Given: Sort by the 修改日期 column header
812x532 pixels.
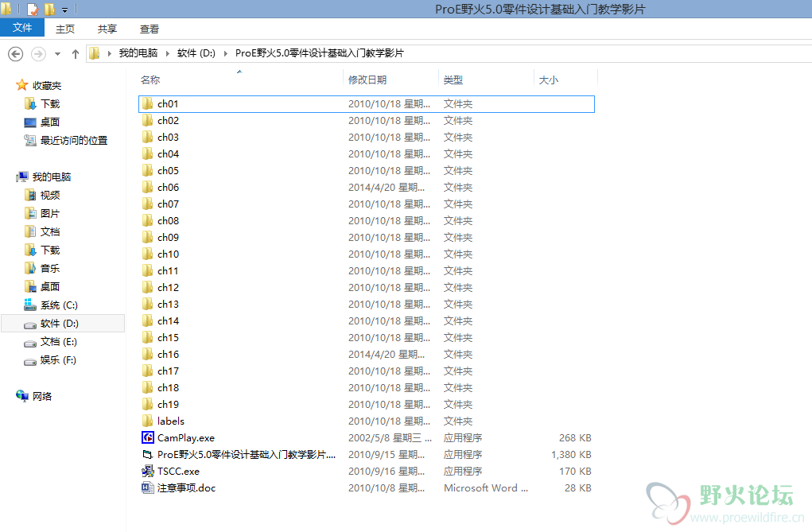Looking at the screenshot, I should pos(367,80).
